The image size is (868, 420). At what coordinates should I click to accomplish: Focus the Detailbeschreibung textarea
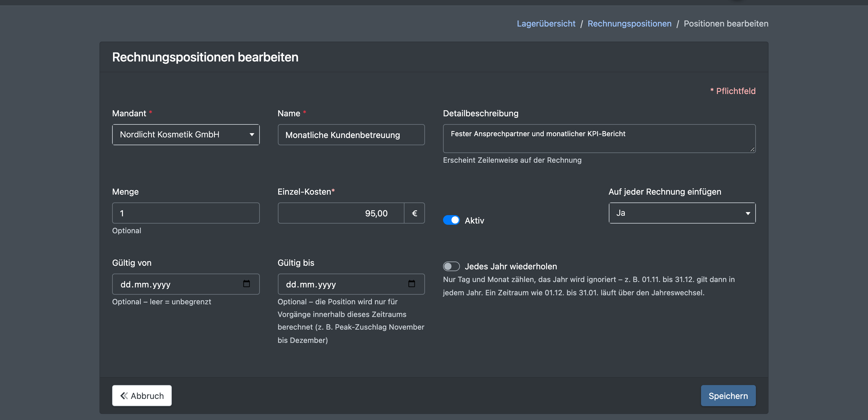point(599,138)
